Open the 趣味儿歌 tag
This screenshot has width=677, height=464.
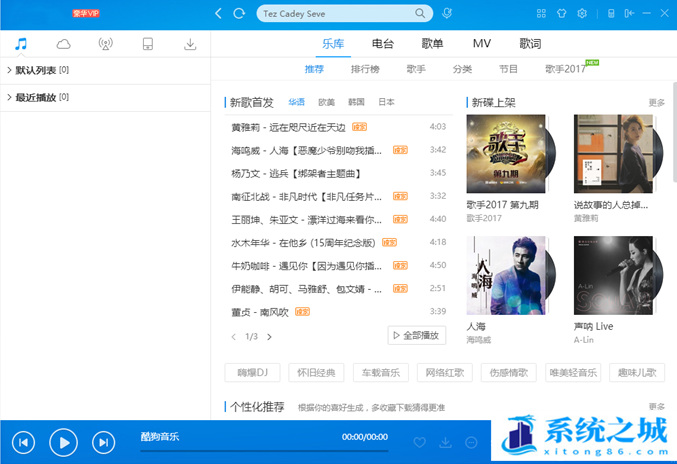coord(637,372)
